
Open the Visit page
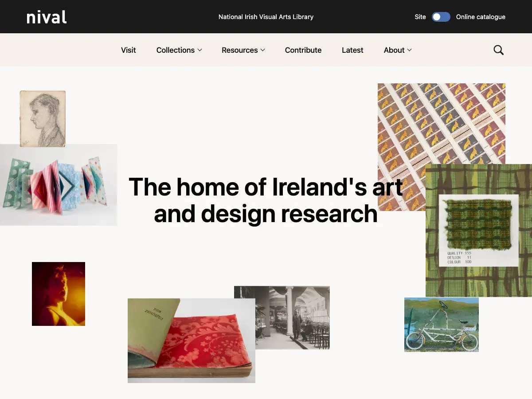(x=129, y=50)
